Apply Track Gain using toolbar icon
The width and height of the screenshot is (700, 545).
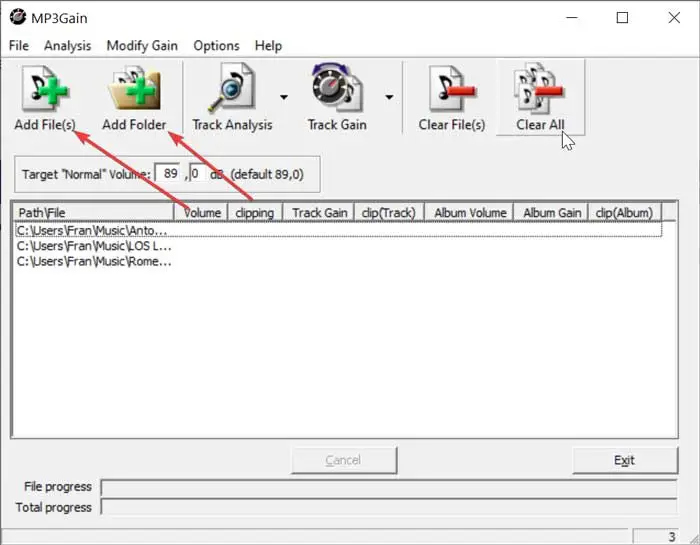337,87
